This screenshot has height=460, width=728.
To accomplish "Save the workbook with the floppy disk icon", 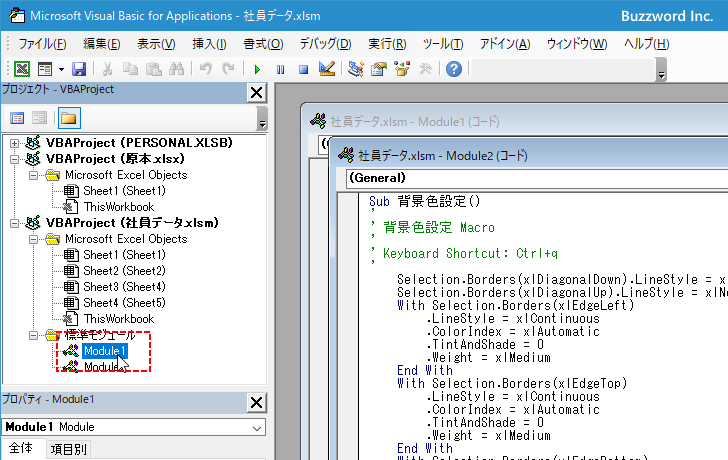I will click(x=79, y=69).
